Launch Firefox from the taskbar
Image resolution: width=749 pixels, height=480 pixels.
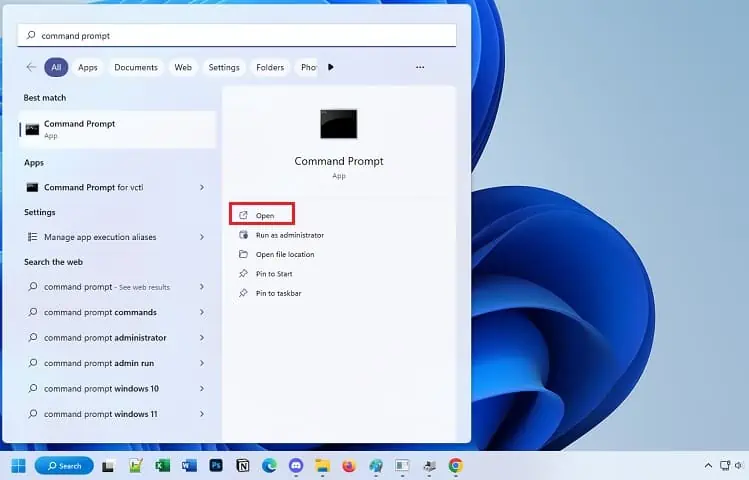coord(349,466)
